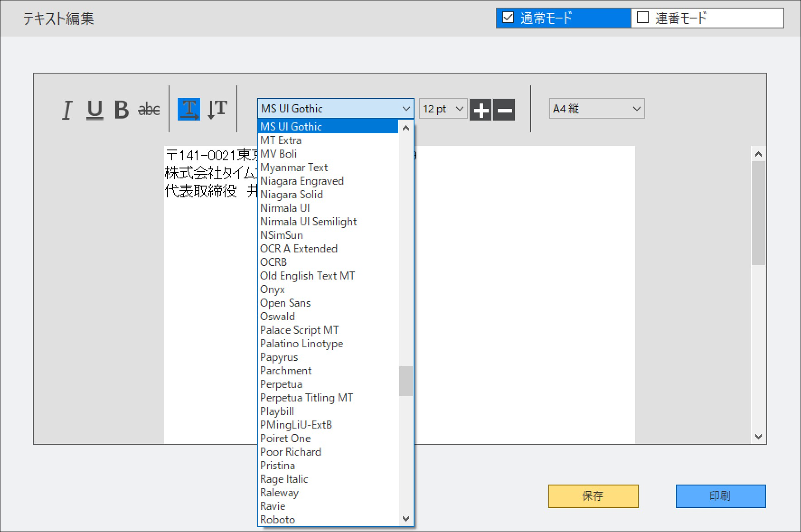801x532 pixels.
Task: Increase font size with plus button
Action: [481, 110]
